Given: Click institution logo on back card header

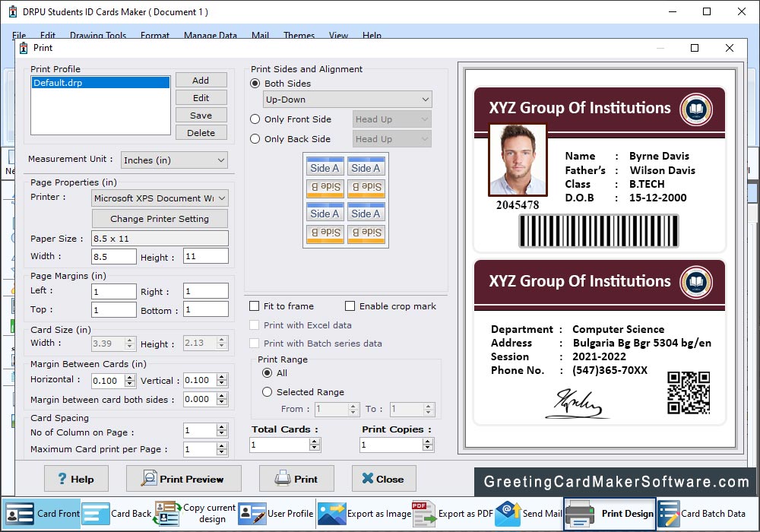Looking at the screenshot, I should [x=695, y=282].
